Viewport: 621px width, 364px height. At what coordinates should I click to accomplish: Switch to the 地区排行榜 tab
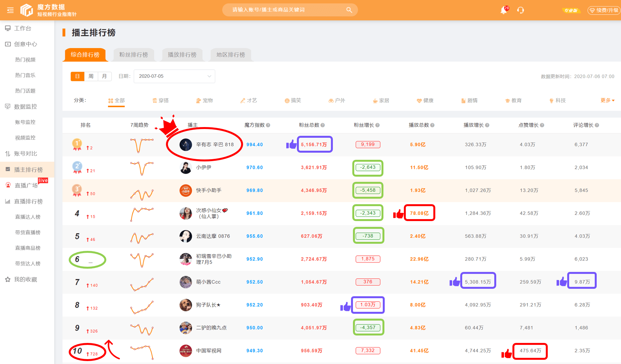[x=231, y=55]
